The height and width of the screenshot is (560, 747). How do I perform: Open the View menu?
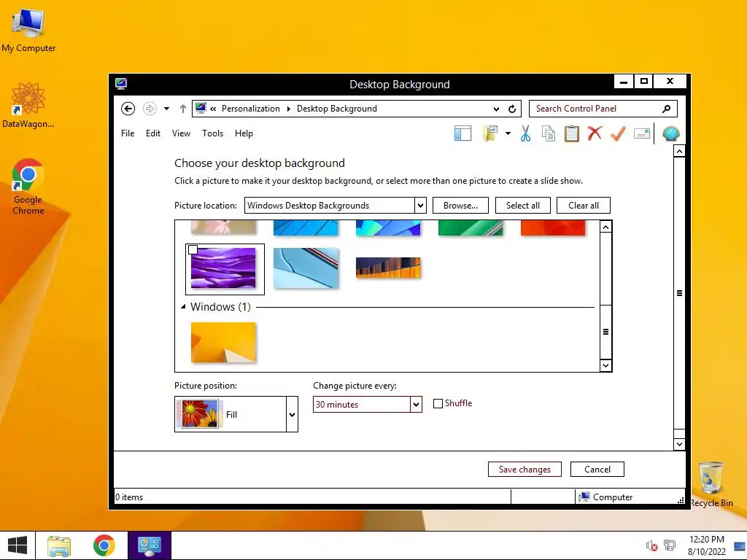click(x=181, y=133)
